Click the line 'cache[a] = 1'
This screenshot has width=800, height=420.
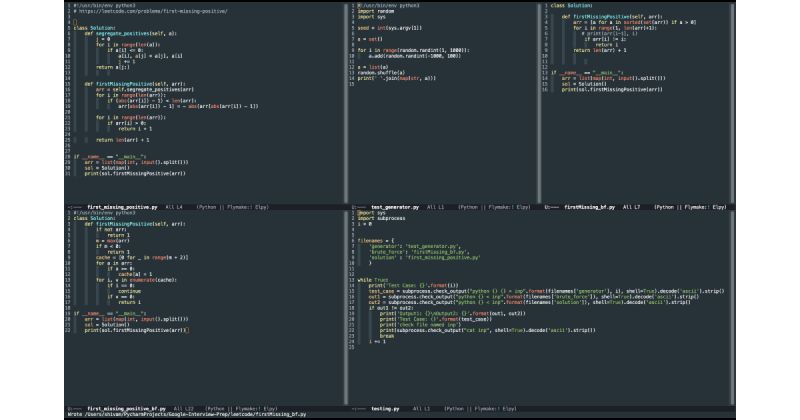[x=135, y=275]
